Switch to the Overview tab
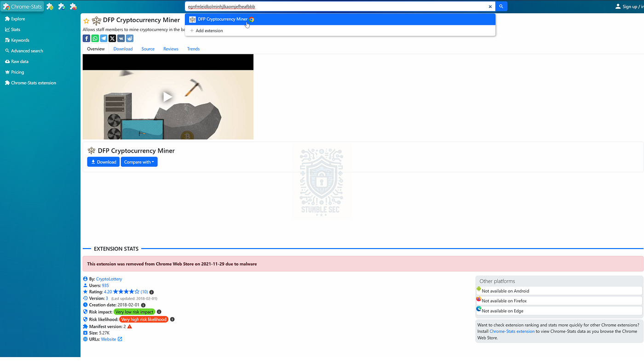 tap(96, 49)
